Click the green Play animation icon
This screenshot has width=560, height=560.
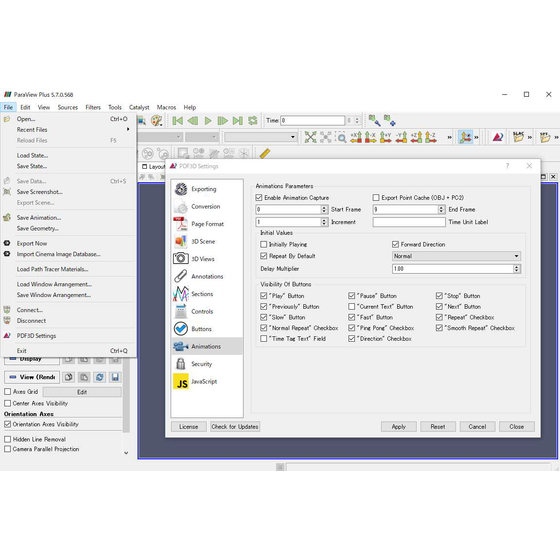(x=208, y=121)
